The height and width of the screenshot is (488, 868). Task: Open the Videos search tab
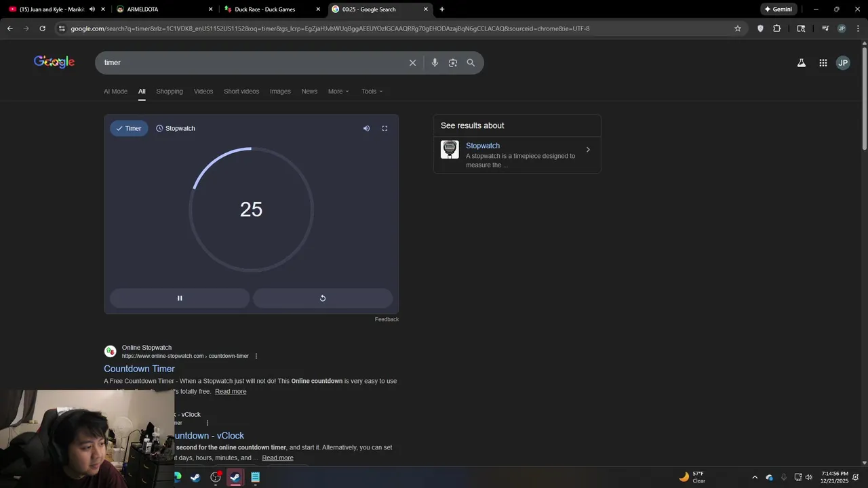coord(203,91)
